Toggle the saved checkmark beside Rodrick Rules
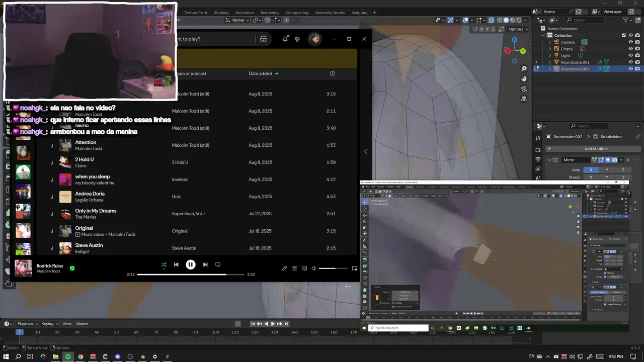644x362 pixels. (72, 268)
